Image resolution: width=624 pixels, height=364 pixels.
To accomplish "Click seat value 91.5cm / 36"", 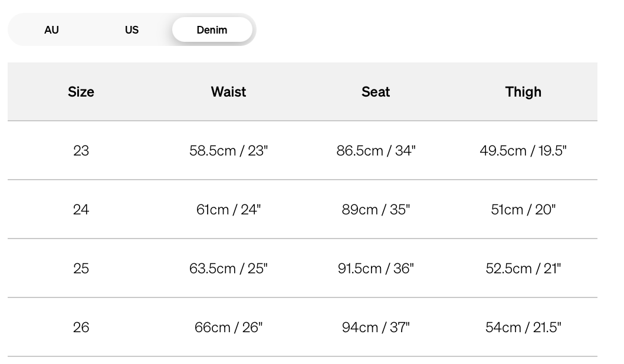I will tap(376, 269).
